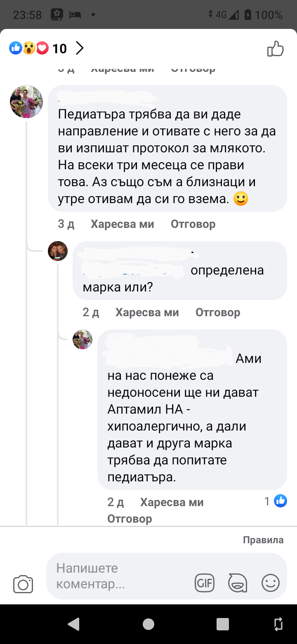Tap the reaction emojis summary
The height and width of the screenshot is (644, 297).
(x=29, y=49)
